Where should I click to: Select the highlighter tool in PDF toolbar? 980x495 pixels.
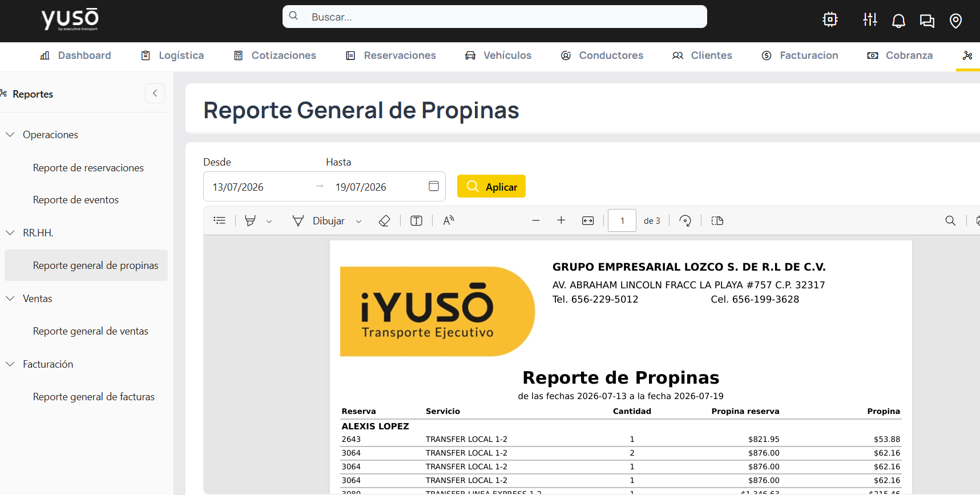tap(250, 220)
